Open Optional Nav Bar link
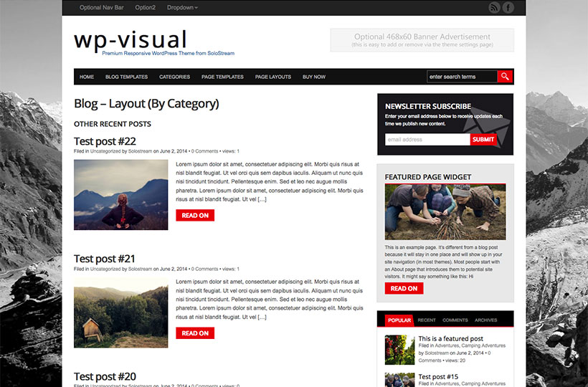 coord(101,7)
